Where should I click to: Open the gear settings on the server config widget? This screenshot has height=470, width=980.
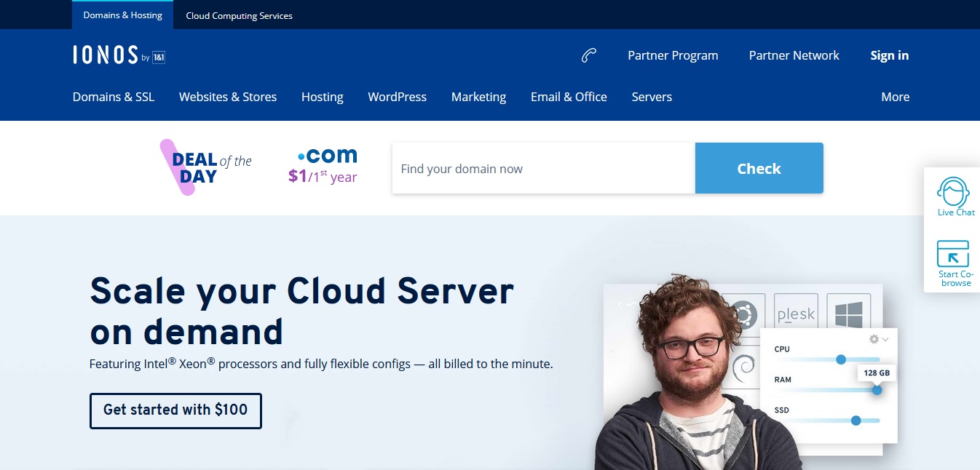tap(872, 339)
